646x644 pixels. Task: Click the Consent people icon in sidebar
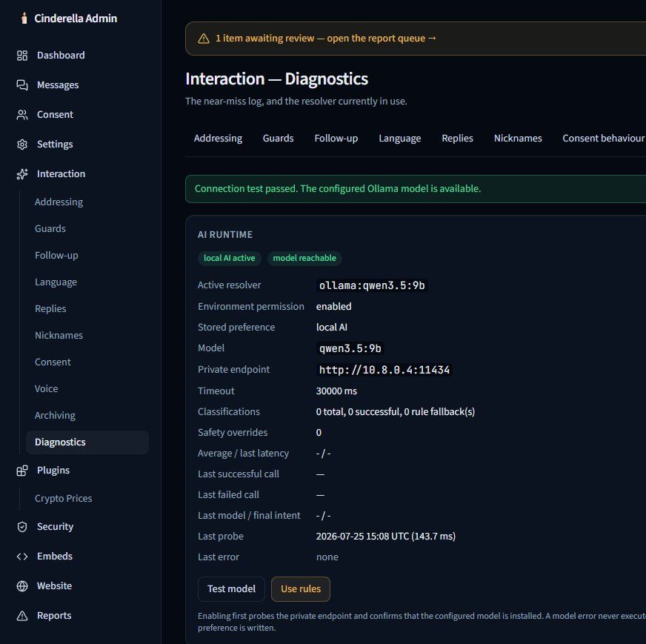(22, 115)
